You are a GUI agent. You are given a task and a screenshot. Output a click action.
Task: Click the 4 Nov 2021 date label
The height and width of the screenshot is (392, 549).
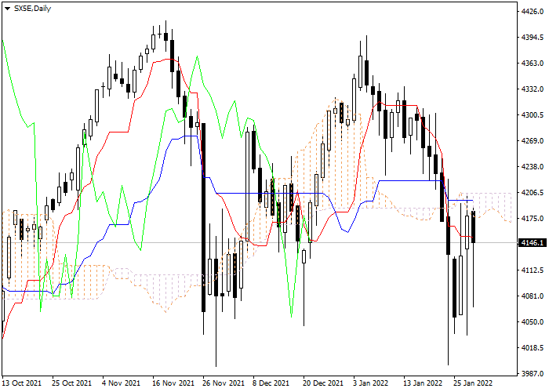click(x=121, y=383)
